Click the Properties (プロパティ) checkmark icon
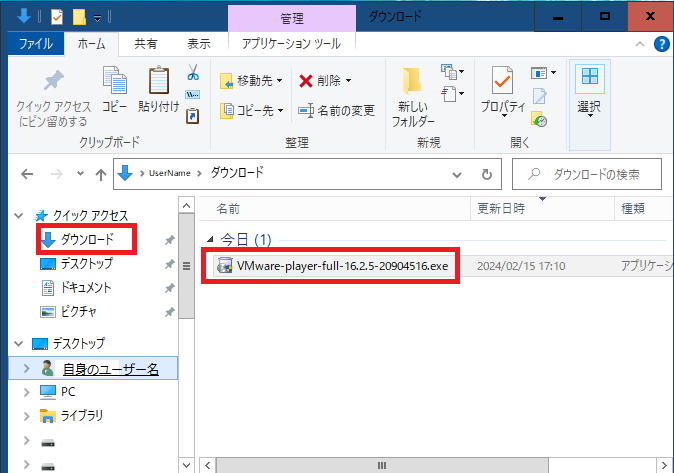Image resolution: width=674 pixels, height=473 pixels. pyautogui.click(x=502, y=80)
